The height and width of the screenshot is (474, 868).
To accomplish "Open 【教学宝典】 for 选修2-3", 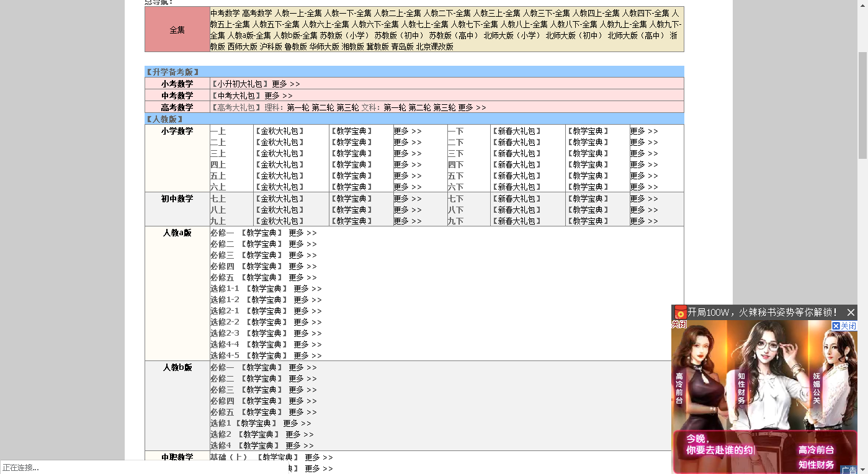I will coord(266,333).
